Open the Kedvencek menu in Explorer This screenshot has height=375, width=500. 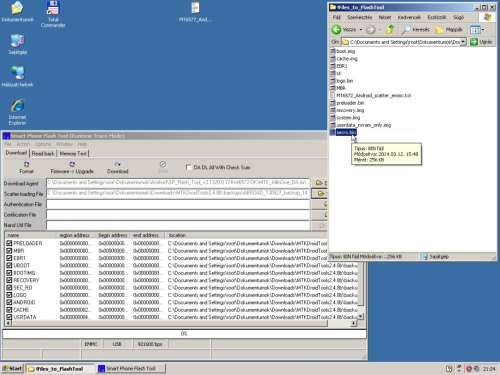coord(409,17)
